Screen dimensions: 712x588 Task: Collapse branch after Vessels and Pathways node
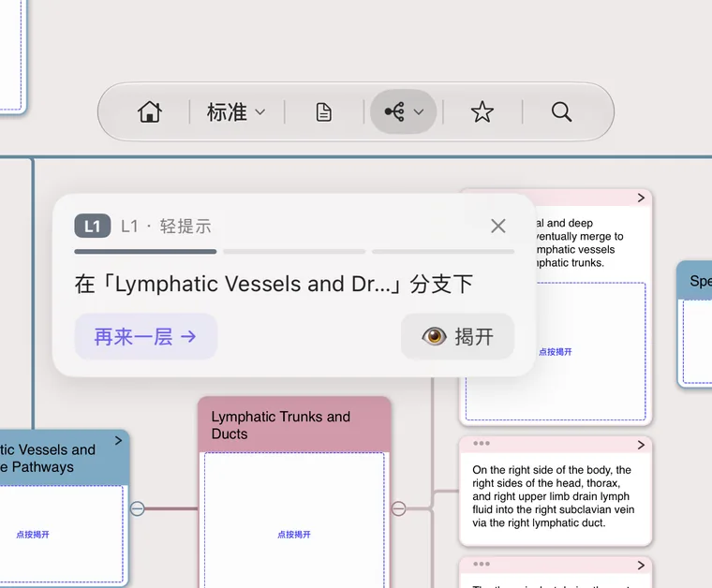pos(138,508)
